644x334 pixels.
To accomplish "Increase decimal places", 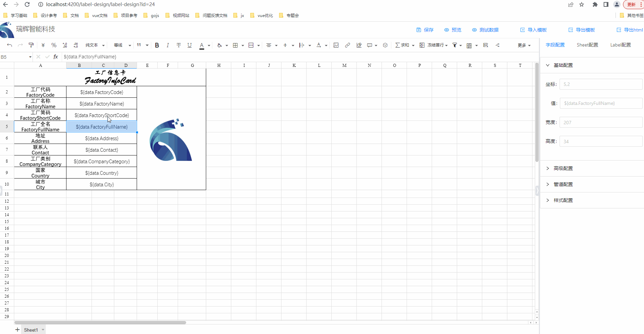I will pos(76,45).
